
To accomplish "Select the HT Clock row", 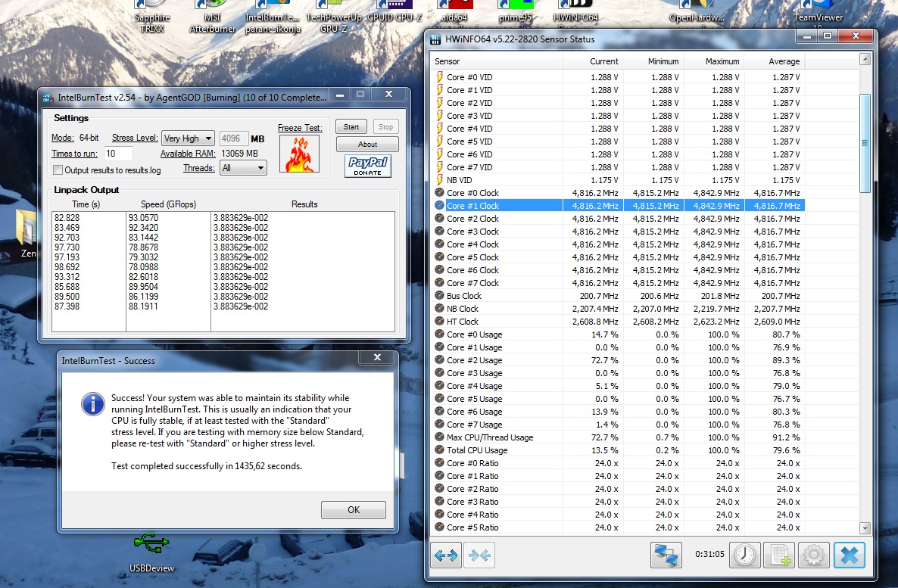I will tap(619, 321).
